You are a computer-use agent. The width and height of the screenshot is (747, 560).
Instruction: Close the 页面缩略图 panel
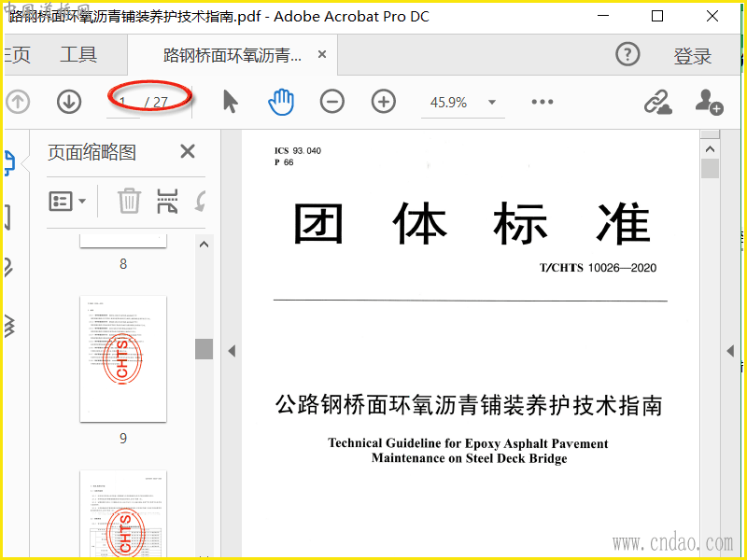[x=188, y=152]
